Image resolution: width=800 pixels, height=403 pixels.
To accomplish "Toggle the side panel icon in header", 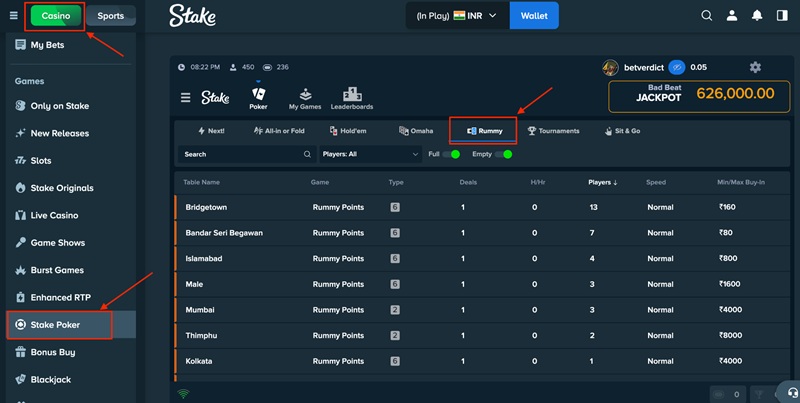I will [782, 16].
